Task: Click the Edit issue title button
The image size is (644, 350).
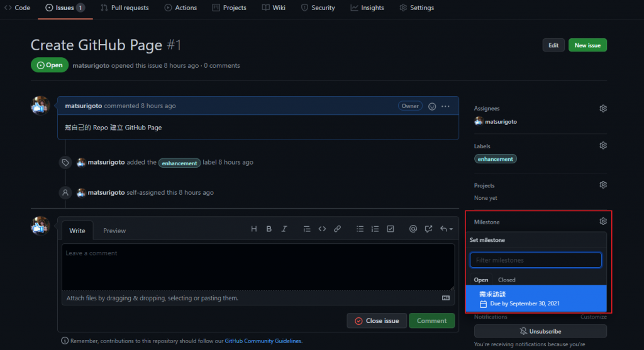Action: pyautogui.click(x=553, y=45)
